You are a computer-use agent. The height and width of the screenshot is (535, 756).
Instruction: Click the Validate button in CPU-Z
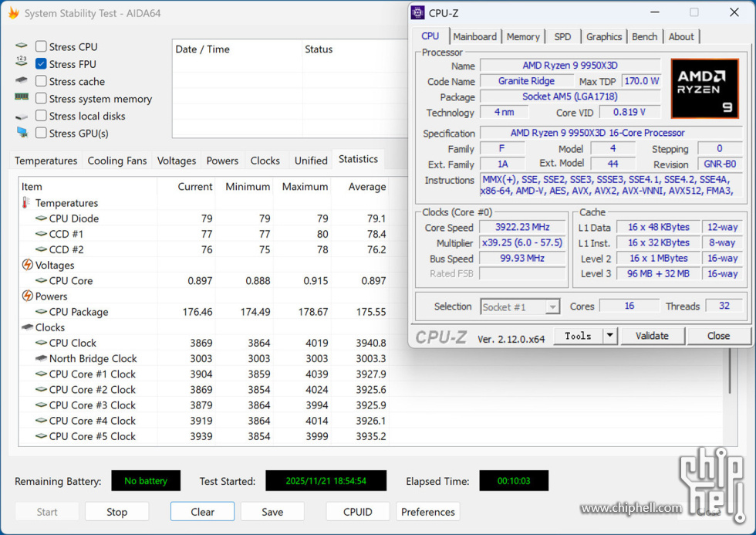point(651,336)
